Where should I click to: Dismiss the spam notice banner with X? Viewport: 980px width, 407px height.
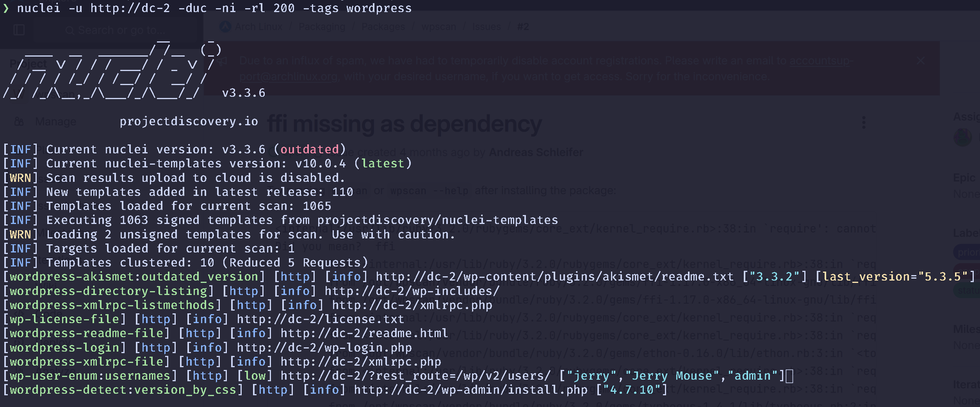click(920, 60)
